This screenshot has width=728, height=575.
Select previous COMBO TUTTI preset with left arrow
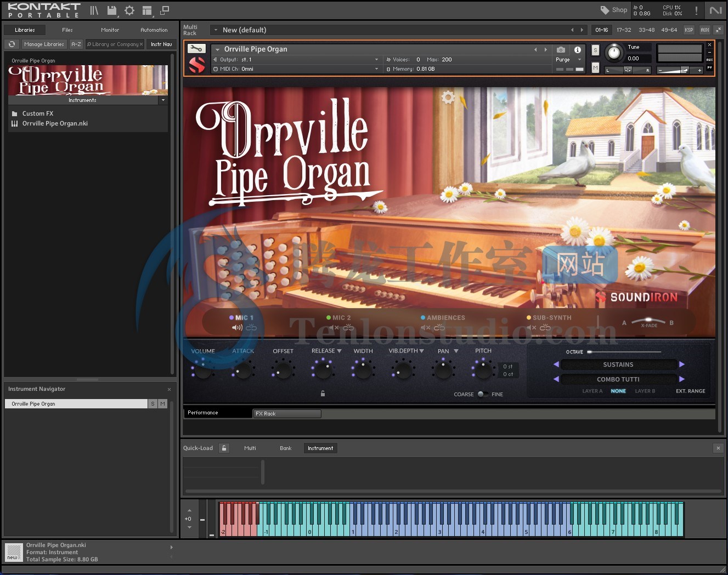(556, 379)
